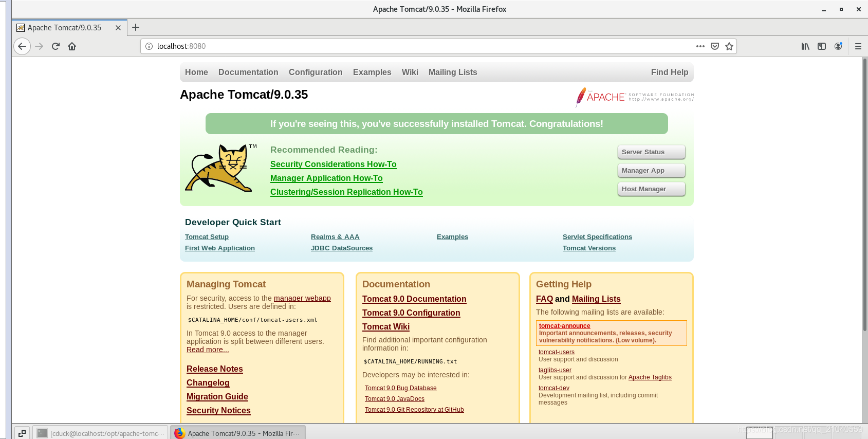The image size is (868, 439).
Task: Open Apache Taglibs link
Action: tap(650, 377)
